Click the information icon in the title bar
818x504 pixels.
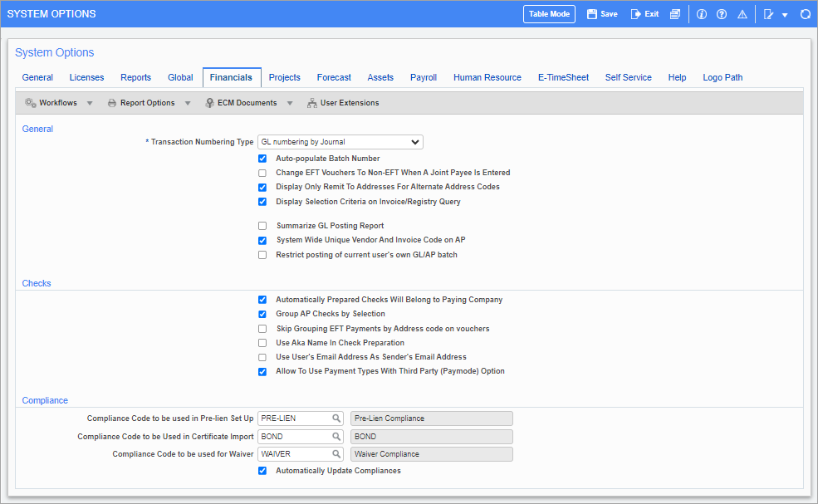[x=702, y=13]
